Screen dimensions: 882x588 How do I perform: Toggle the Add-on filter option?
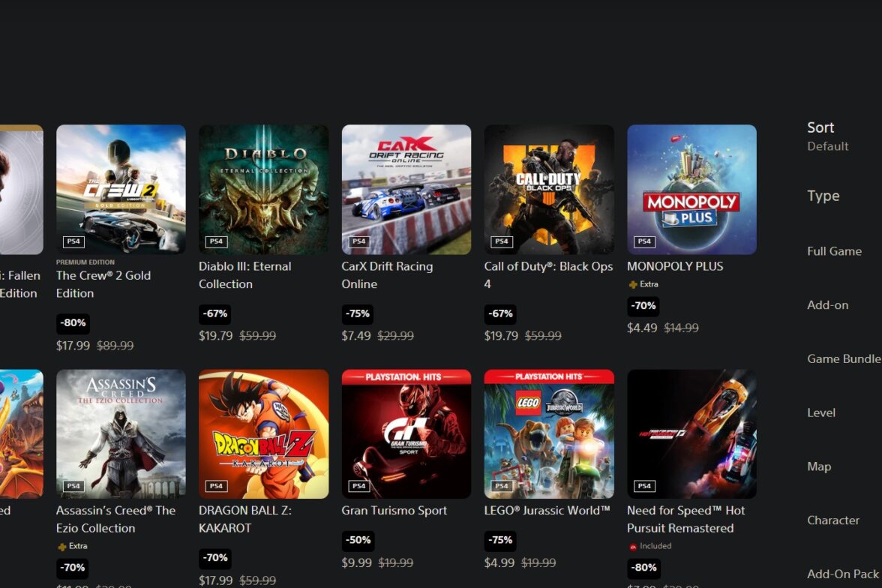click(x=827, y=305)
